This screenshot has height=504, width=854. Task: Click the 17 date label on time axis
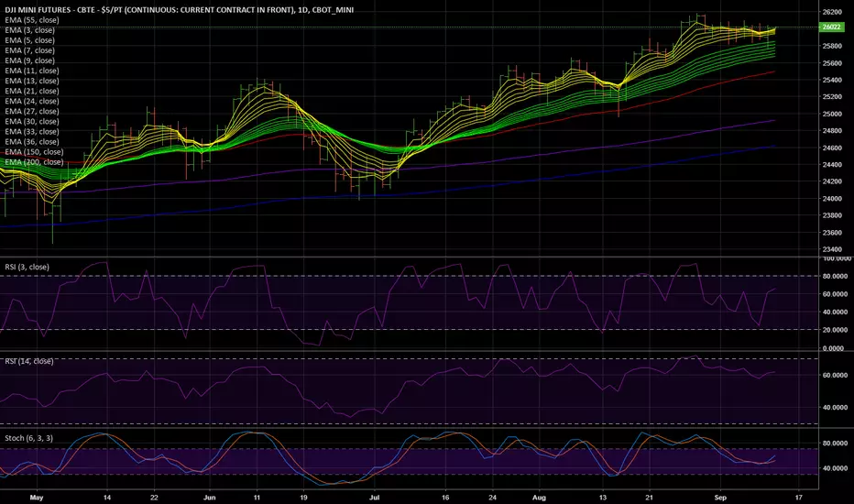pos(798,498)
